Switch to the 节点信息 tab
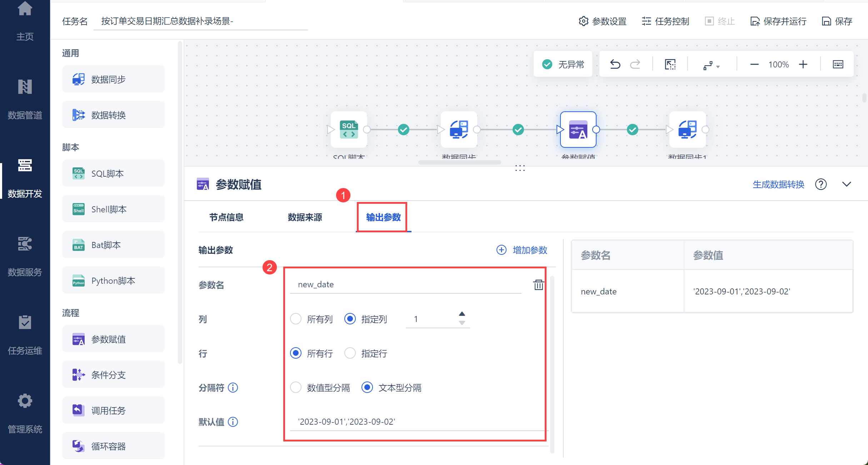 point(226,217)
